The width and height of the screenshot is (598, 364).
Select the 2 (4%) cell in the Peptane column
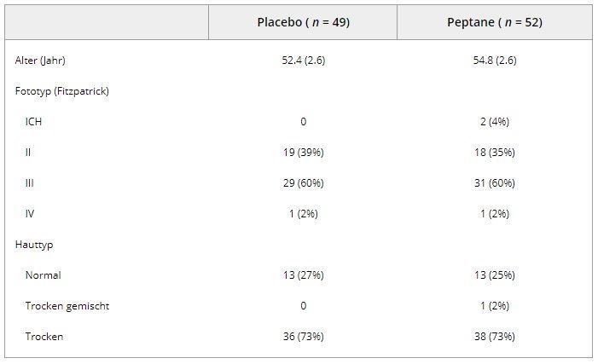494,122
